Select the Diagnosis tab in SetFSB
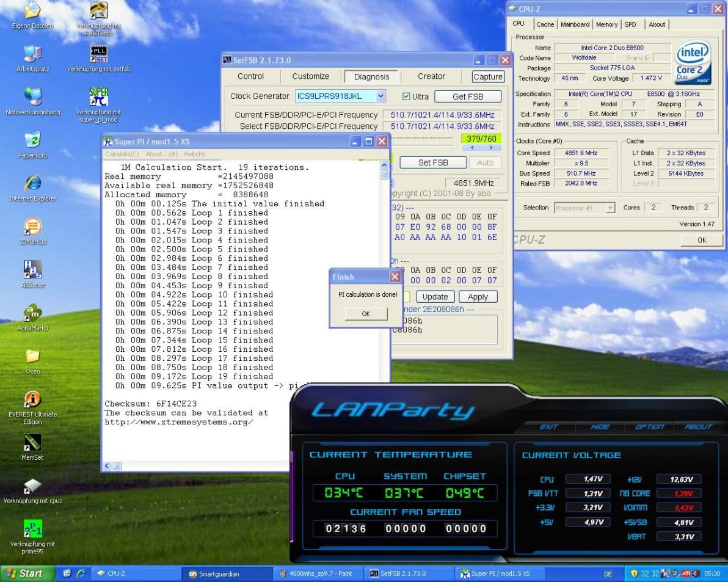The width and height of the screenshot is (728, 582). pos(371,76)
